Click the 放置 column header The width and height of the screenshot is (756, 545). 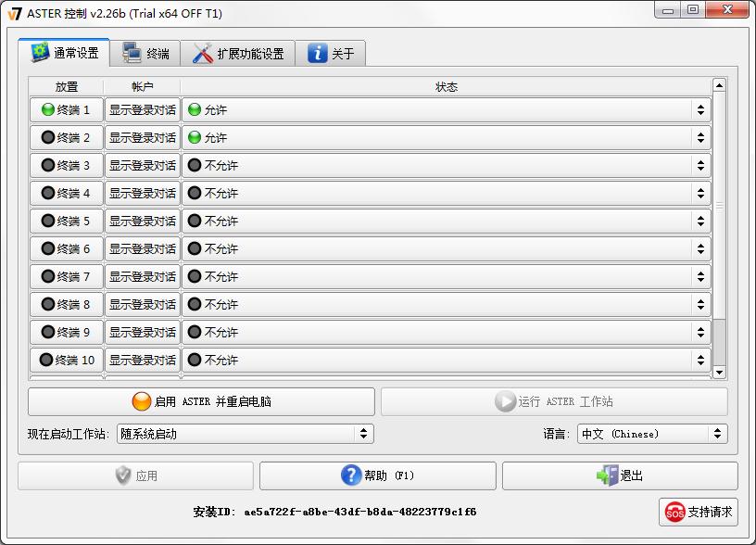point(67,87)
